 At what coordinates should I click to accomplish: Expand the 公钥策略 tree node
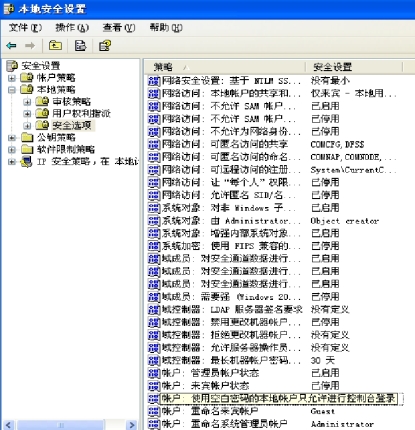[x=12, y=138]
